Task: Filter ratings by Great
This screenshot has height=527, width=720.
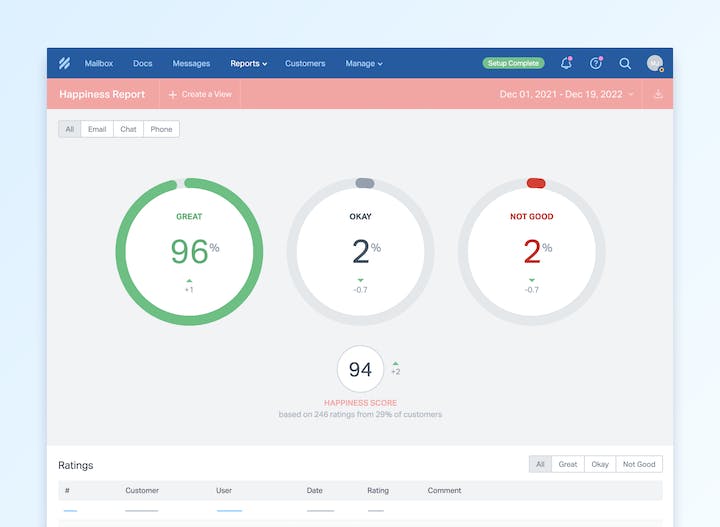Action: tap(568, 464)
